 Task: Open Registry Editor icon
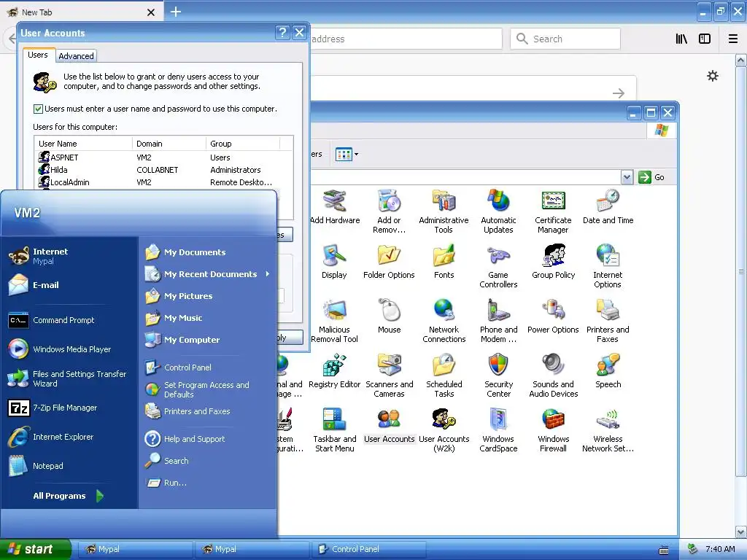334,371
